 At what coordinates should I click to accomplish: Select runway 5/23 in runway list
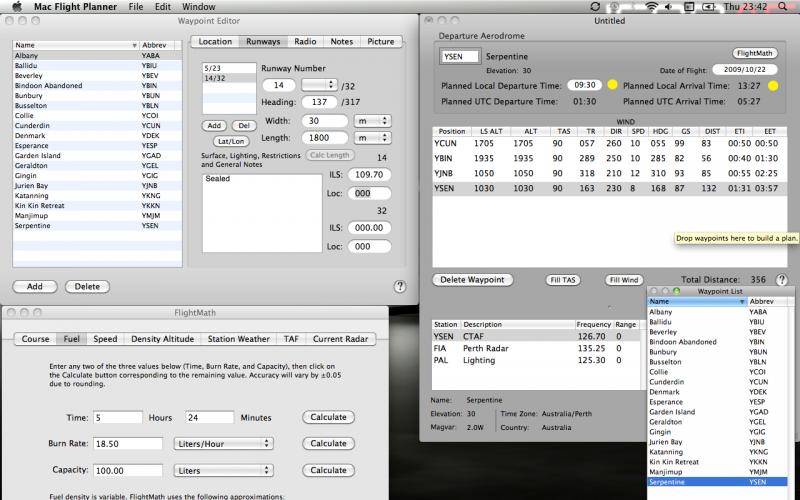(229, 68)
